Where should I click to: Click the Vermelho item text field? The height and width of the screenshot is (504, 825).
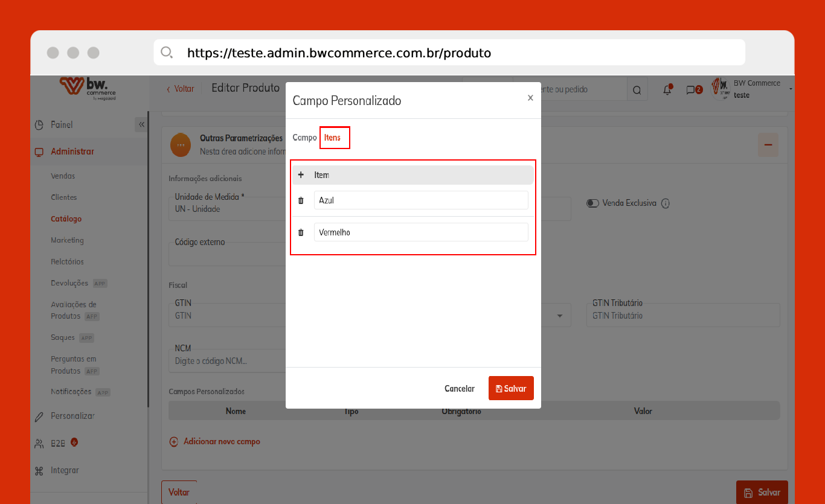pyautogui.click(x=421, y=232)
